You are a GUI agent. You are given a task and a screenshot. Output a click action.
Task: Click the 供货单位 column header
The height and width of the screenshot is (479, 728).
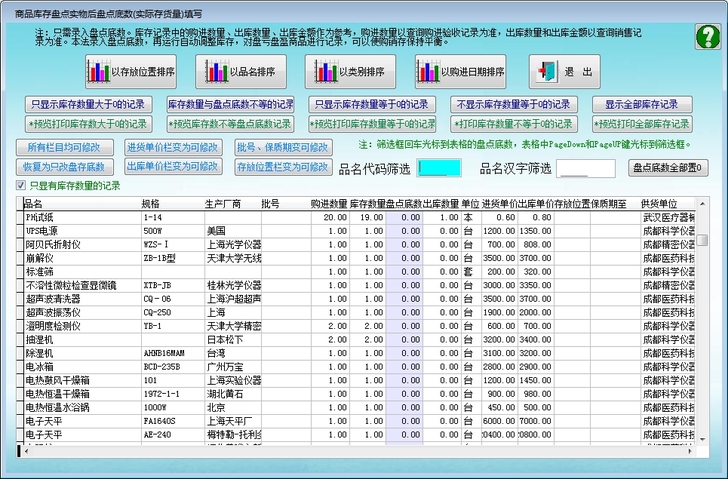click(668, 204)
